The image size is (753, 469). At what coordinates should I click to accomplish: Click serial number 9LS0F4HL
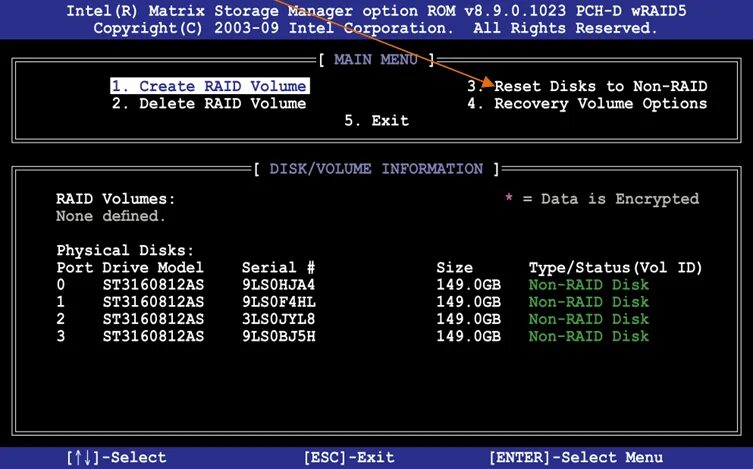click(279, 302)
